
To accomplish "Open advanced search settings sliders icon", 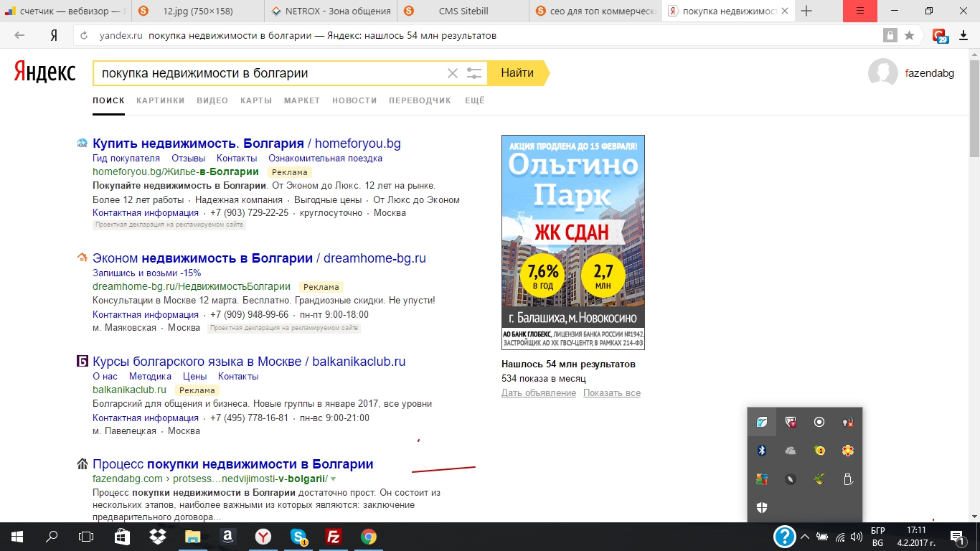I will pos(474,73).
